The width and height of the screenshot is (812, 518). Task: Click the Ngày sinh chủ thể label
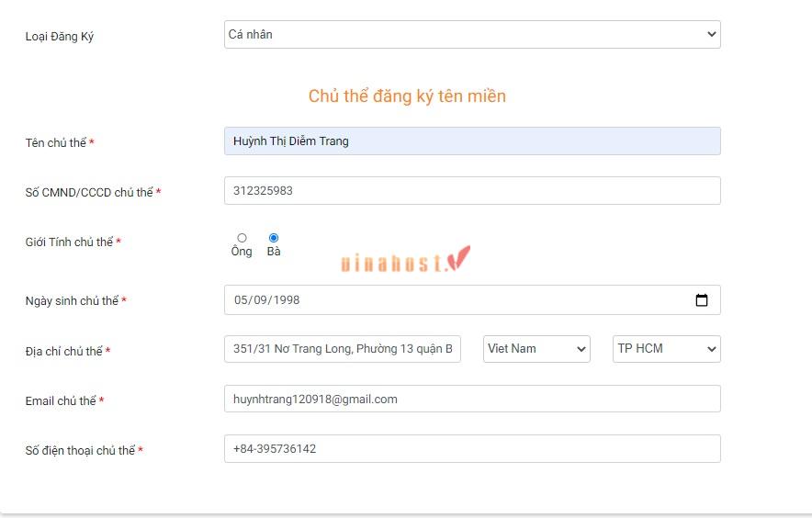point(76,301)
